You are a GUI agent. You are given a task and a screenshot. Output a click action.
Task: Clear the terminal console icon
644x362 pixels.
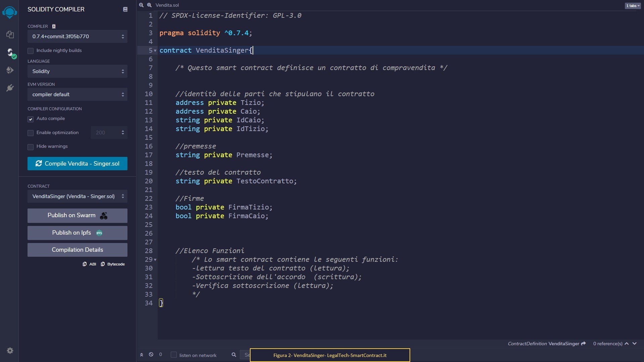(151, 355)
